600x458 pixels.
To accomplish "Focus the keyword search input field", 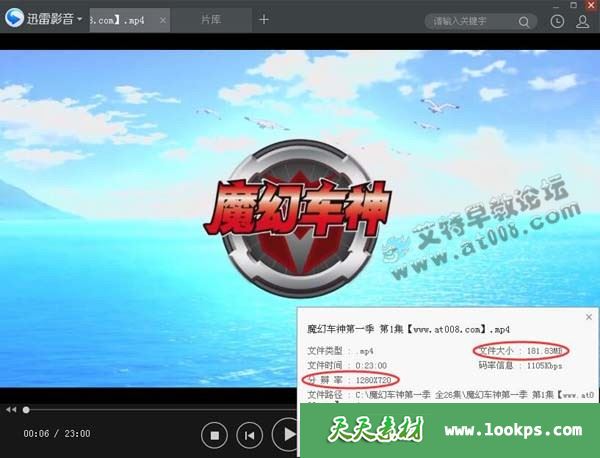I will [470, 21].
